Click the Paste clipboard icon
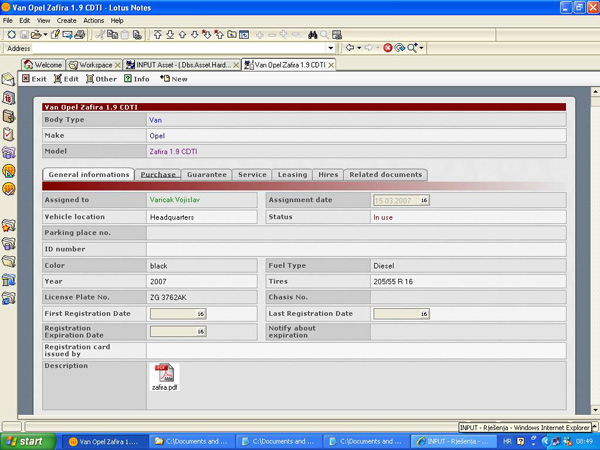Screen dimensions: 600x450 click(124, 35)
